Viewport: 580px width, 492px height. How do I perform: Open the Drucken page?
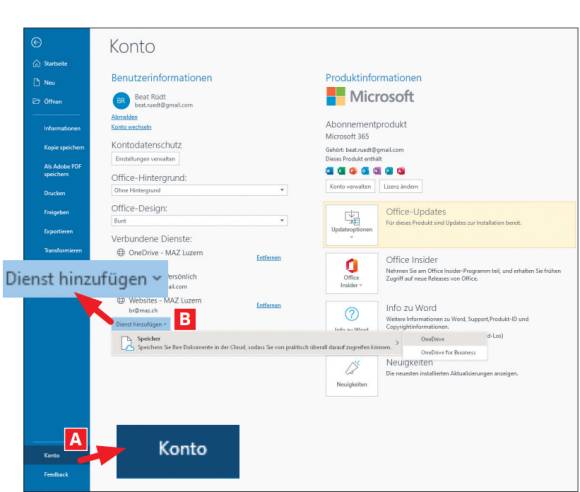pyautogui.click(x=54, y=193)
